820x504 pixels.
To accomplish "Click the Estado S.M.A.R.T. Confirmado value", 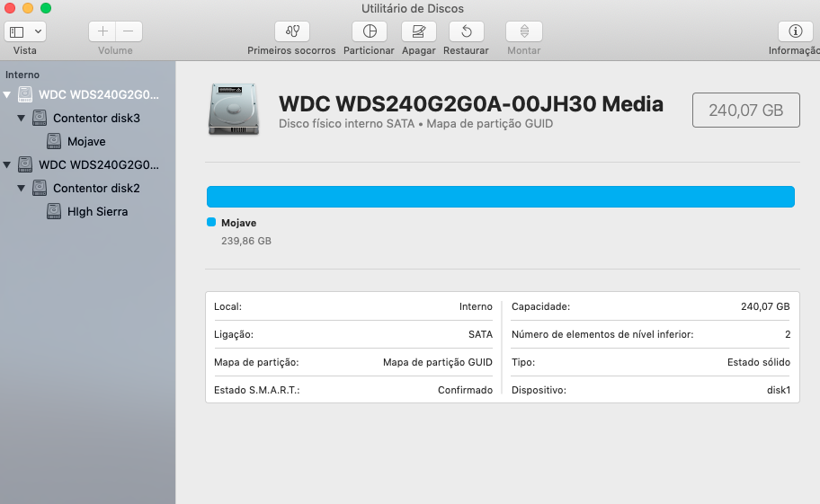I will (x=465, y=390).
